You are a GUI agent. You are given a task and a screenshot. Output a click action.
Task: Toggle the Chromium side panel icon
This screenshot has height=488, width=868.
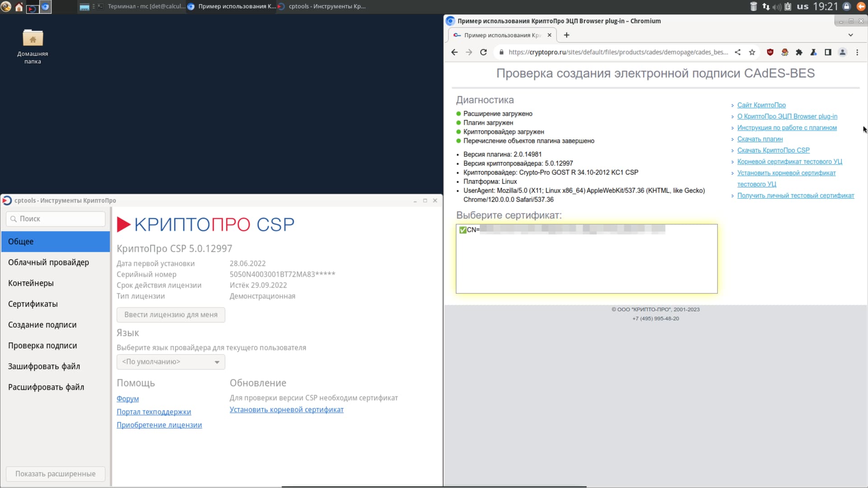[828, 52]
